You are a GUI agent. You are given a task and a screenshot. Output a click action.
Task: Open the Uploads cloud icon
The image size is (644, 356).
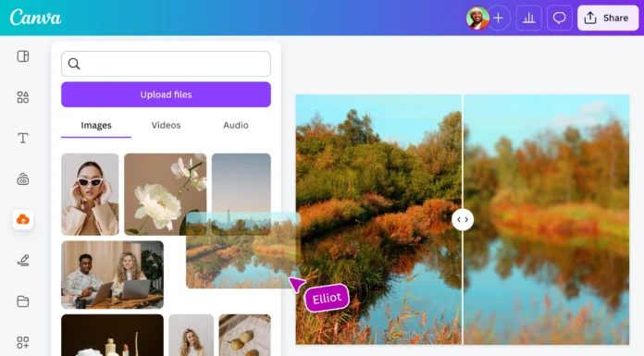point(23,220)
